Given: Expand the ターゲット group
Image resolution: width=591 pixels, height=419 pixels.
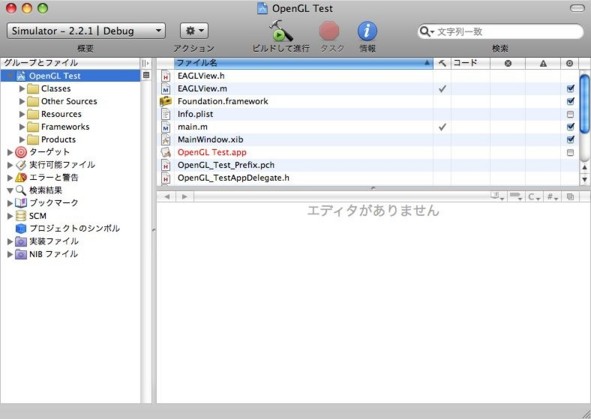Looking at the screenshot, I should point(10,152).
